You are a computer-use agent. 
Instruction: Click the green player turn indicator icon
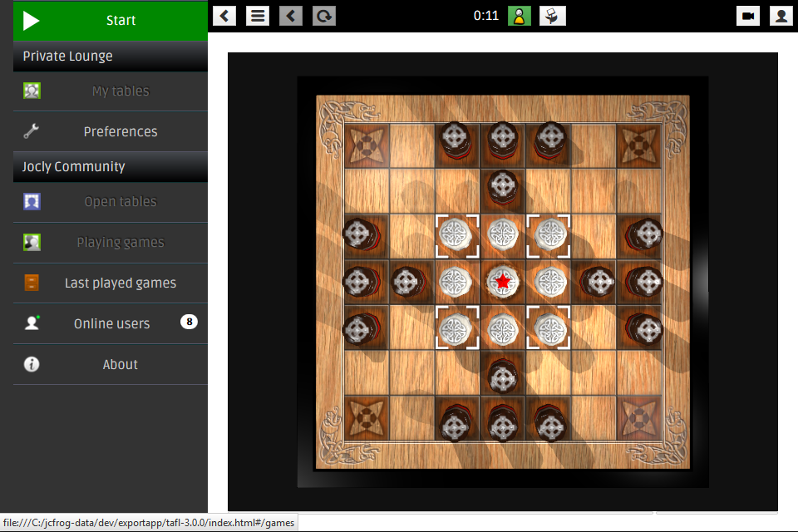click(520, 16)
